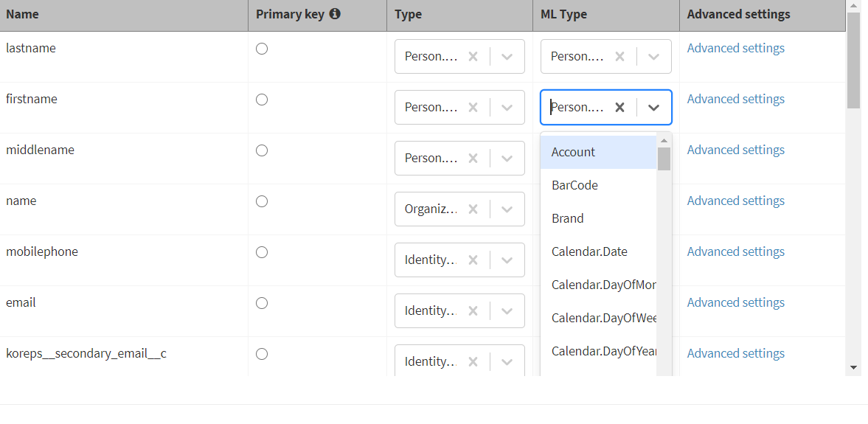Select Brand option in ML Type list

coord(567,218)
